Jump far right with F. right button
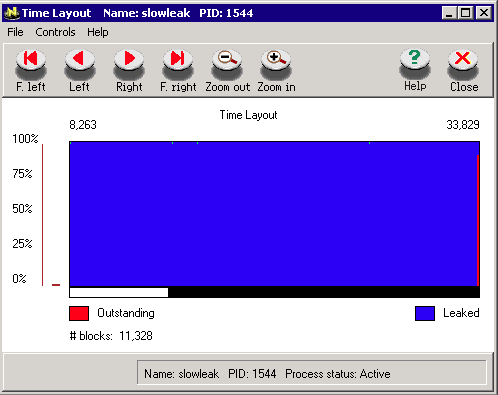This screenshot has width=498, height=395. point(178,70)
